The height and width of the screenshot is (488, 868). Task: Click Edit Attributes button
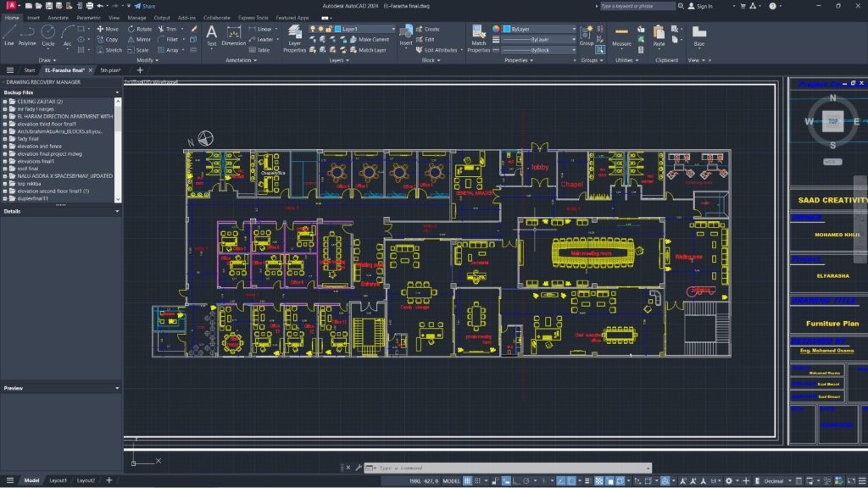pos(437,50)
